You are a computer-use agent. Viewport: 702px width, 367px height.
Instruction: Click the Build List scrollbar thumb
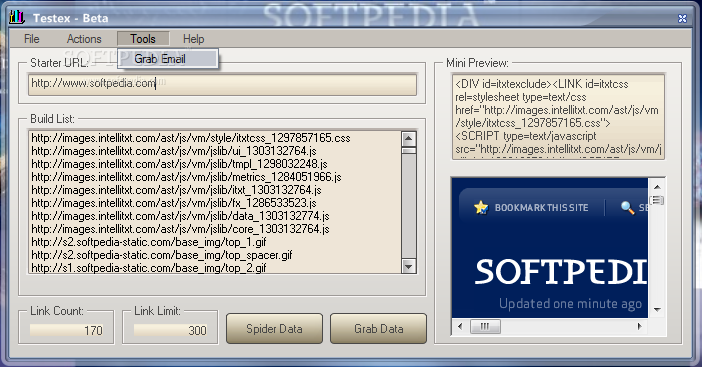[408, 151]
